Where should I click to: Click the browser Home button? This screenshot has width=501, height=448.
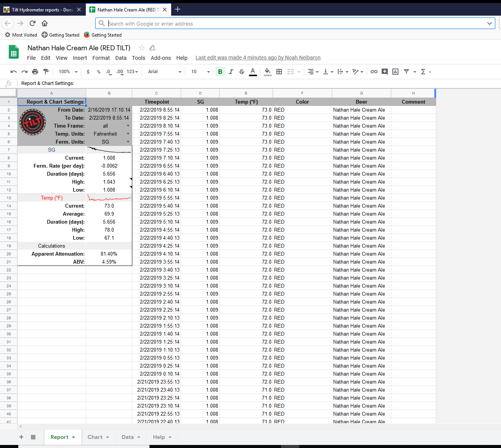pyautogui.click(x=45, y=23)
